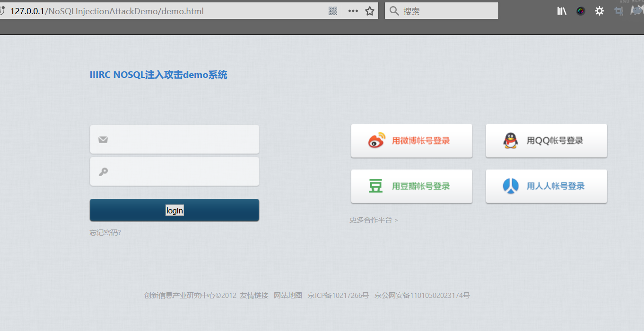Sign in with Weibo account button

pos(411,141)
